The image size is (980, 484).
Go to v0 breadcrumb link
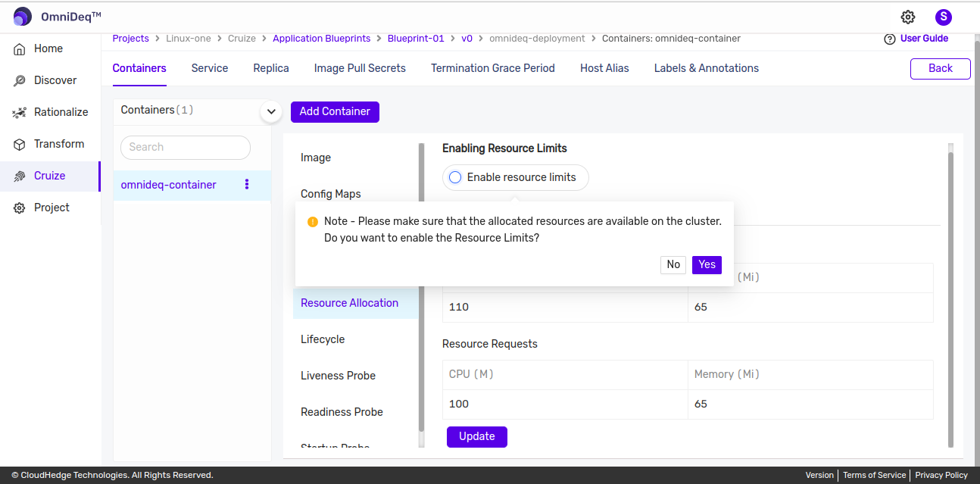pos(467,39)
